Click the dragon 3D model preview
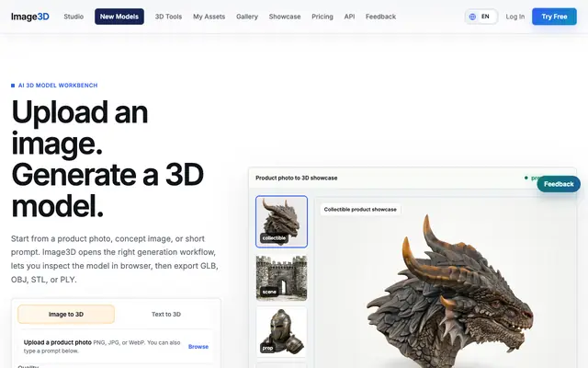Screen dimensions: 588x368 pos(450,293)
